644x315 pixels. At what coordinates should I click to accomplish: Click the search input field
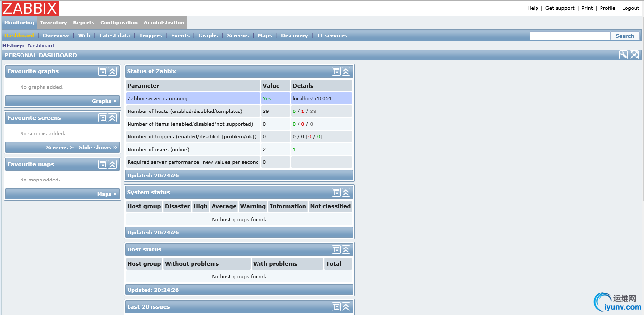point(570,36)
